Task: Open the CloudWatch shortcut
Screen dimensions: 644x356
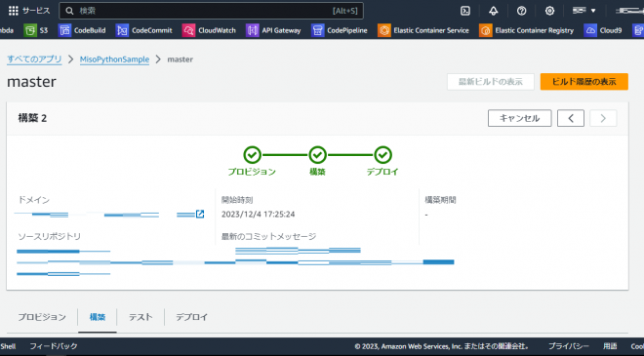Action: [209, 30]
